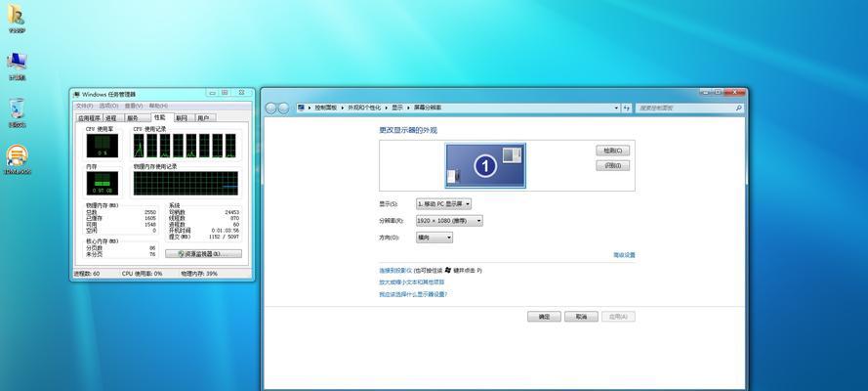Click CPU 使用率: 0% in the status bar
The width and height of the screenshot is (868, 391).
pyautogui.click(x=142, y=274)
